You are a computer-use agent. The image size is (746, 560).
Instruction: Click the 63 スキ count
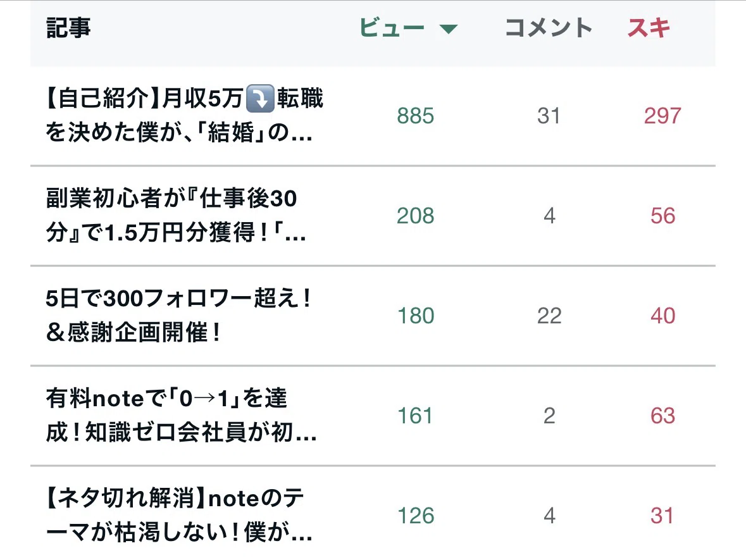662,415
